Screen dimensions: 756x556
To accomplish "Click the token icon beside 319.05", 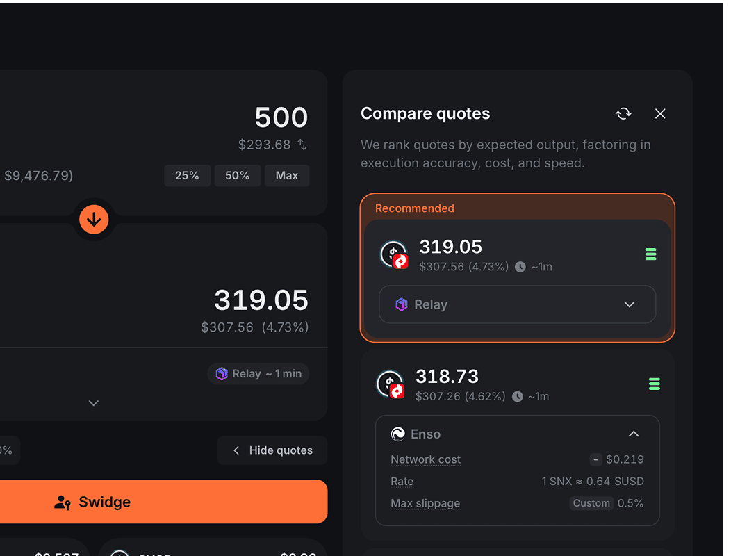I will tap(394, 255).
